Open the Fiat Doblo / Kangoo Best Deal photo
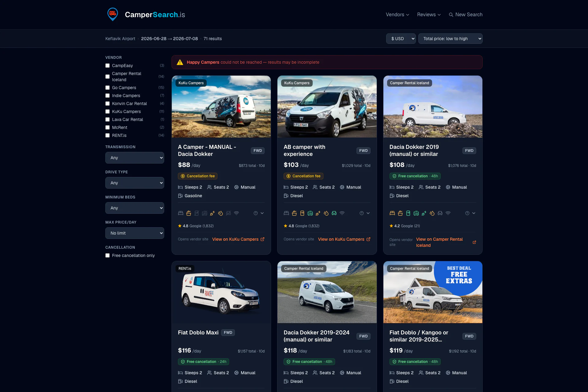 point(433,292)
